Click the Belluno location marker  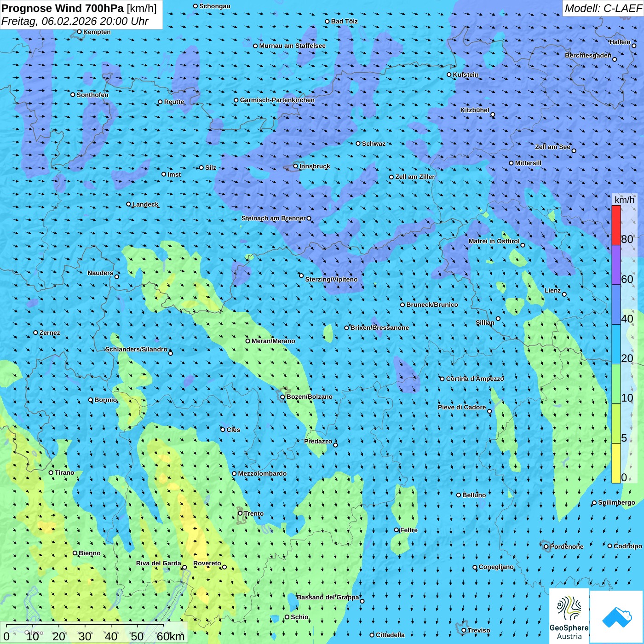459,495
